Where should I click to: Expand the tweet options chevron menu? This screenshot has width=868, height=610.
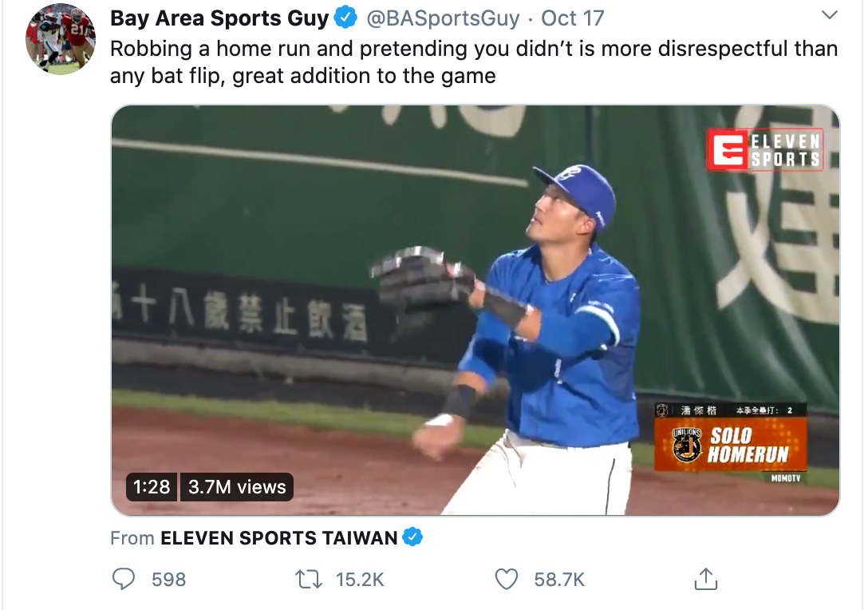coord(829,15)
